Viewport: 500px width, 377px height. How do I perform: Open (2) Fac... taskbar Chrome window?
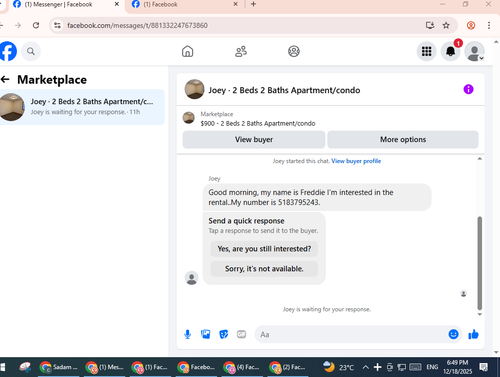click(x=288, y=367)
